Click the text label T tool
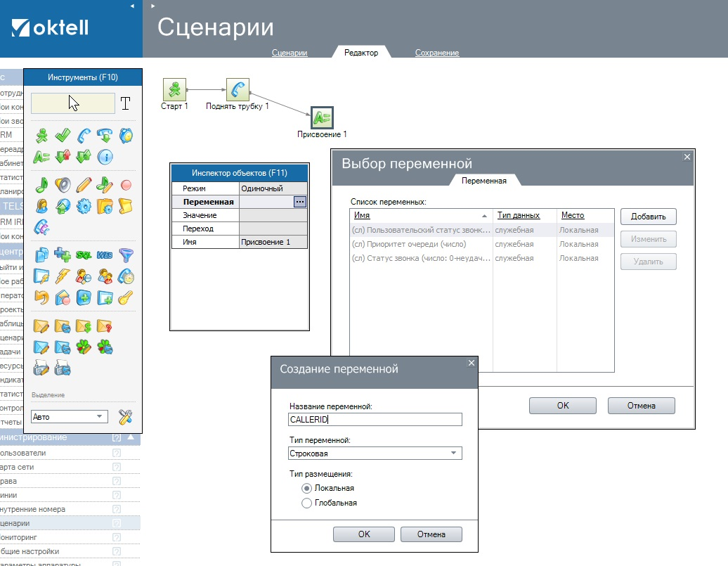Screen dimensions: 728x566 tap(125, 104)
